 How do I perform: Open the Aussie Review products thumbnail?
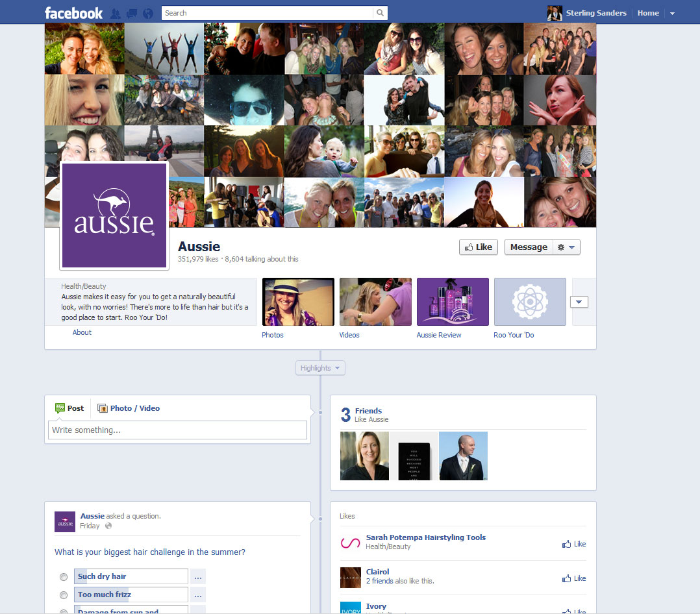click(x=453, y=302)
